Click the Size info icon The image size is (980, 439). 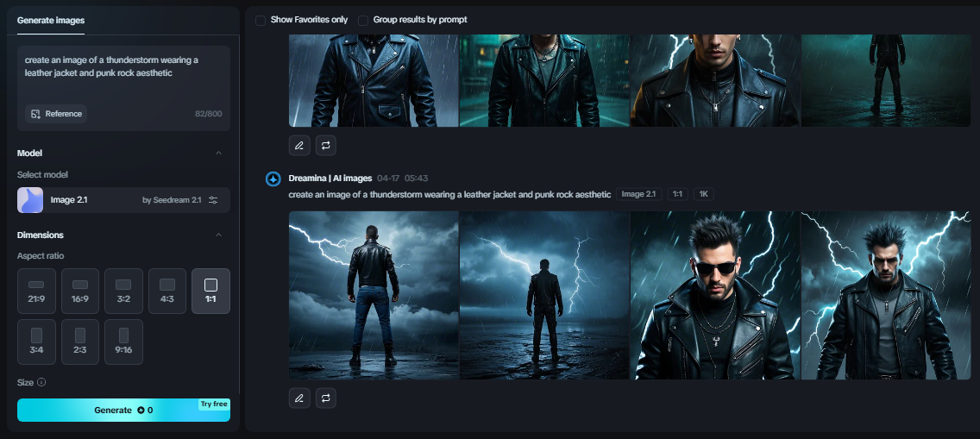pos(41,382)
